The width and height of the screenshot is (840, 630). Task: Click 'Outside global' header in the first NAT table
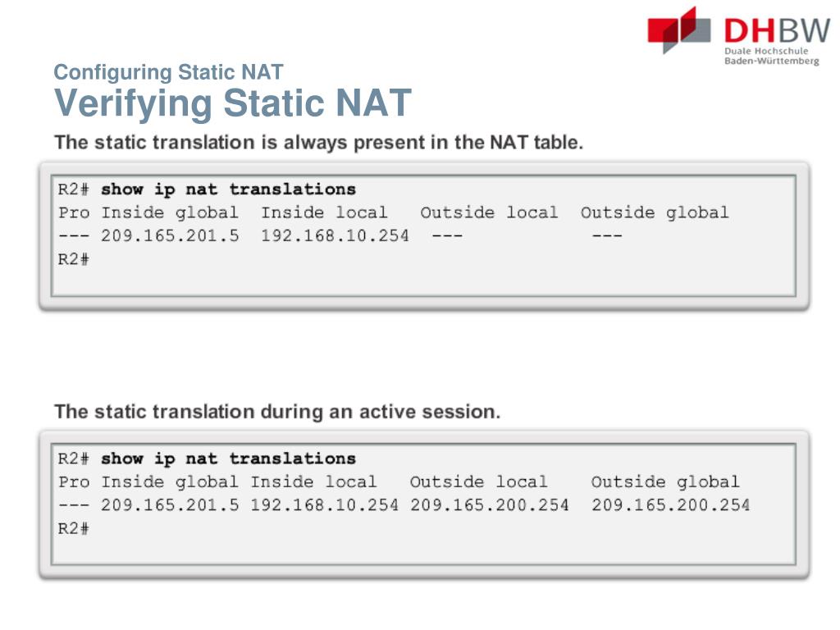(x=655, y=212)
